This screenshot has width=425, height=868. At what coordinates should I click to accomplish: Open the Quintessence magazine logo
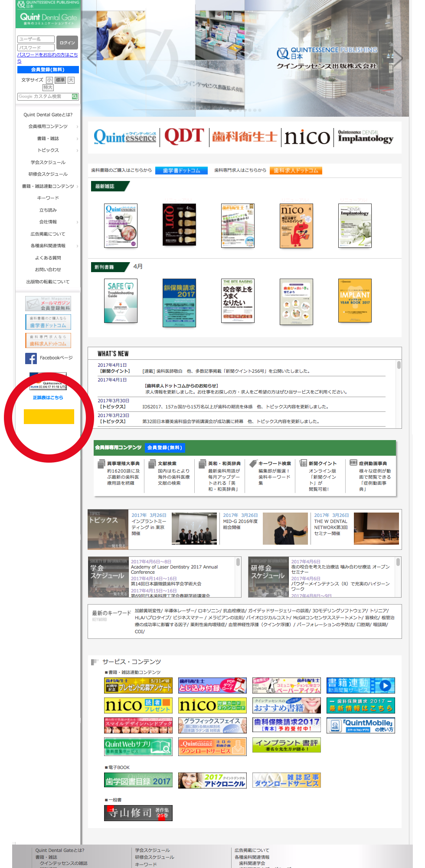tap(125, 137)
